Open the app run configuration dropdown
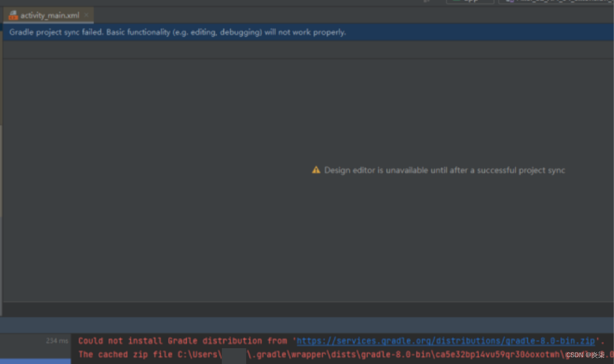This screenshot has height=364, width=614. click(470, 2)
